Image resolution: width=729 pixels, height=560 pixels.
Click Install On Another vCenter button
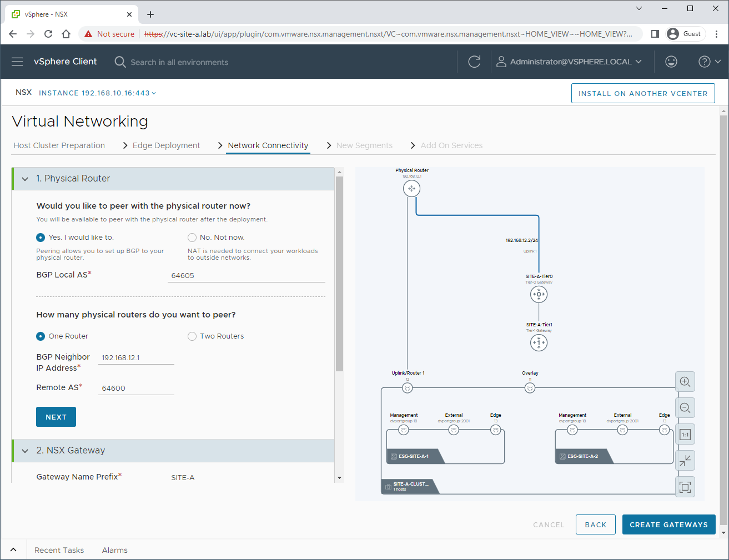coord(643,93)
